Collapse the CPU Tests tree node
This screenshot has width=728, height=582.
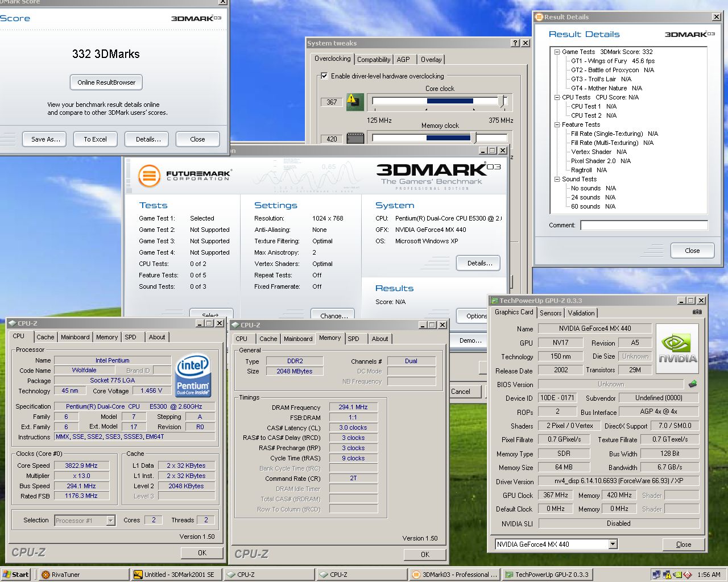(x=557, y=97)
